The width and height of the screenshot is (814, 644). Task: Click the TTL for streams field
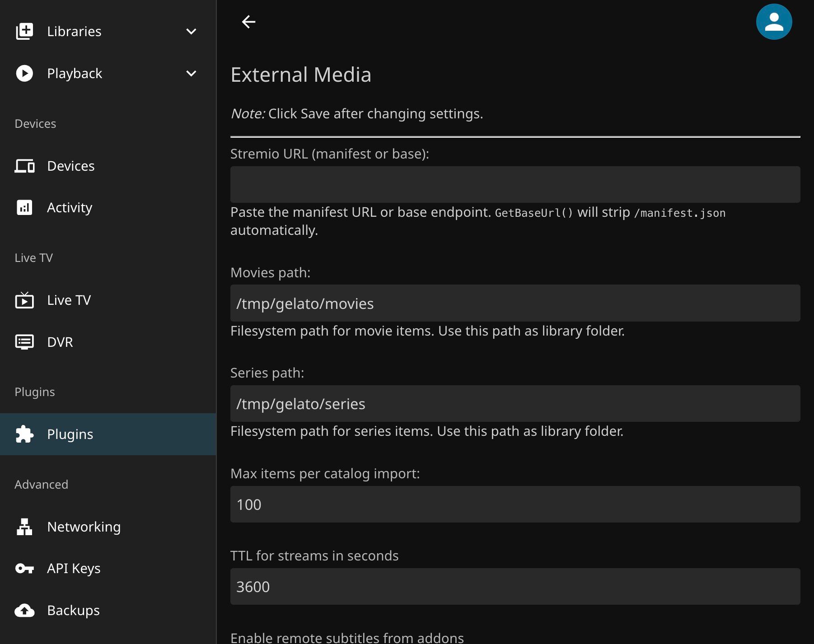[x=515, y=586]
